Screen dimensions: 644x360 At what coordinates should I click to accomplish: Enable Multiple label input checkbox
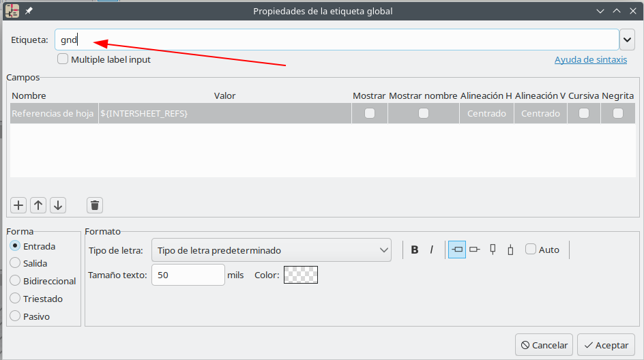coord(63,59)
